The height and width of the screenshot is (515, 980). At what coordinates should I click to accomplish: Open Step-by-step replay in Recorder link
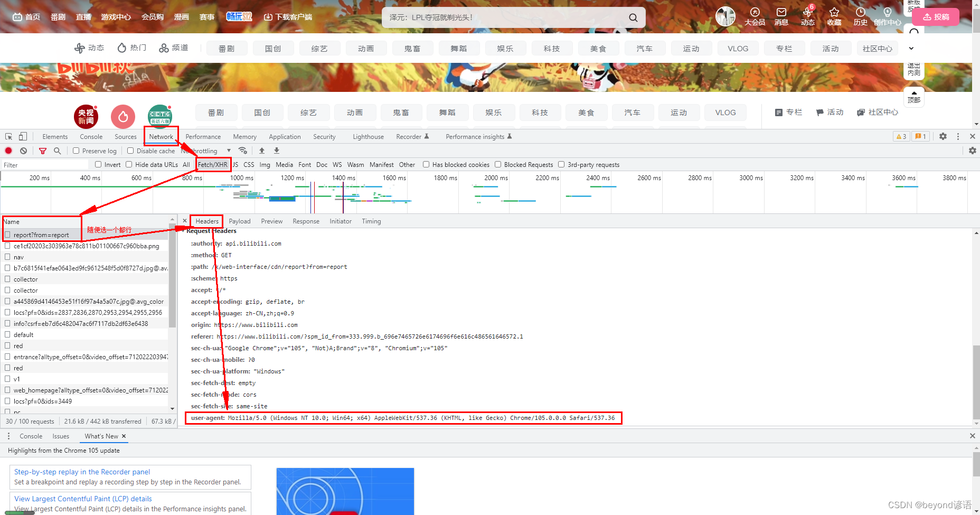click(82, 472)
